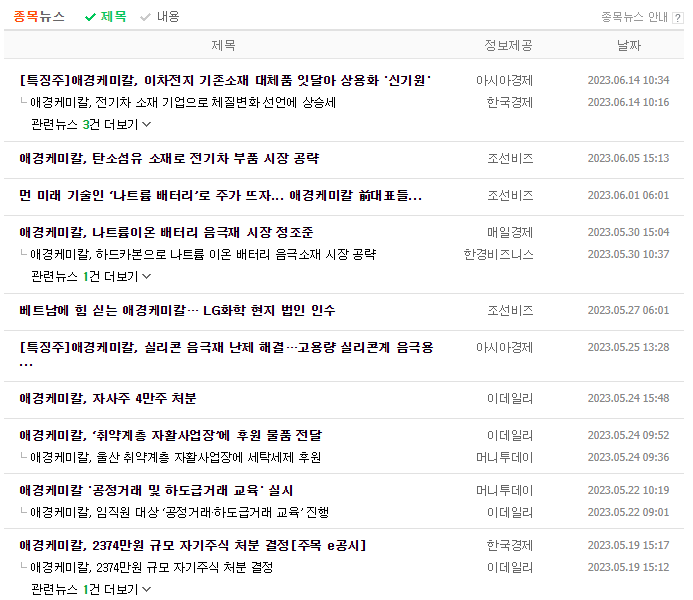Expand 관련뉴스 3건 더보기
This screenshot has height=600, width=693.
coord(91,125)
